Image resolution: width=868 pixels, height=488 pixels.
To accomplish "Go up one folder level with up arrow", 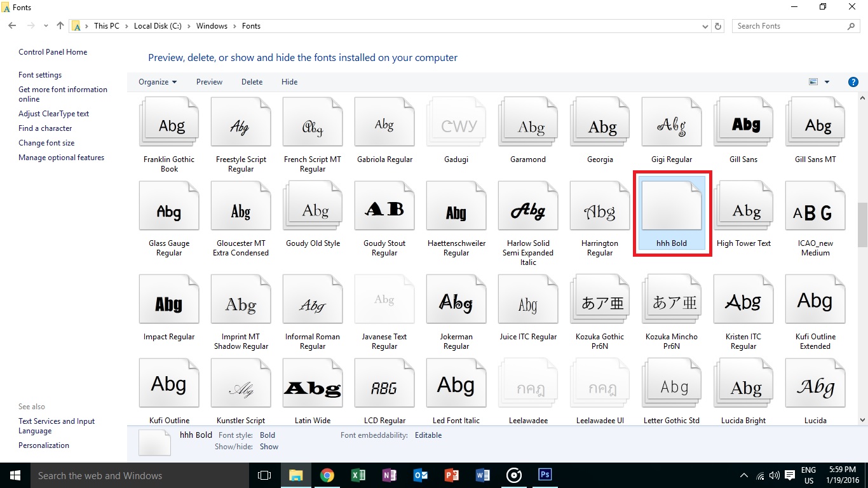I will pyautogui.click(x=60, y=26).
